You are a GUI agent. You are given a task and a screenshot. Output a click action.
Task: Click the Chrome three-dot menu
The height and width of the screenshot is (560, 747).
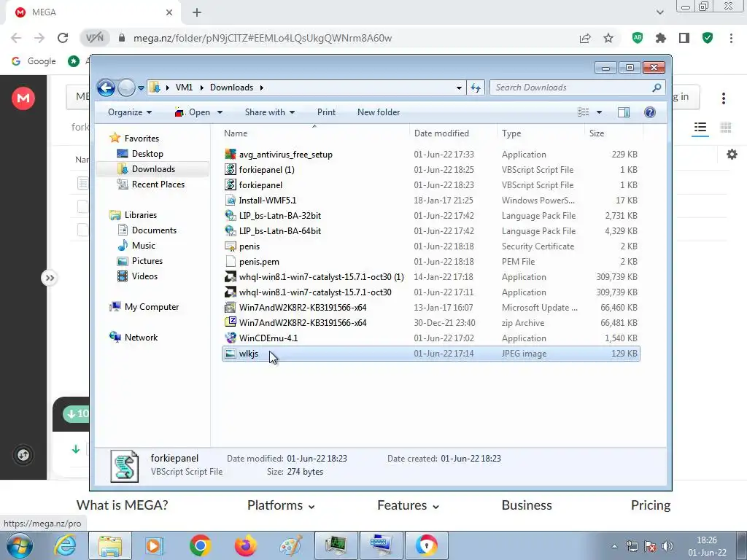point(731,38)
